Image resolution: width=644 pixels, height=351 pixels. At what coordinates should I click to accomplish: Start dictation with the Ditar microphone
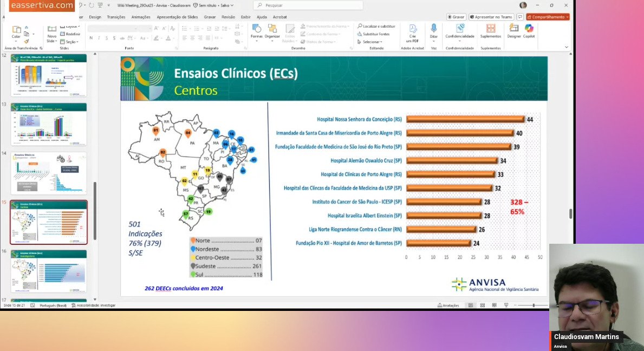click(433, 31)
